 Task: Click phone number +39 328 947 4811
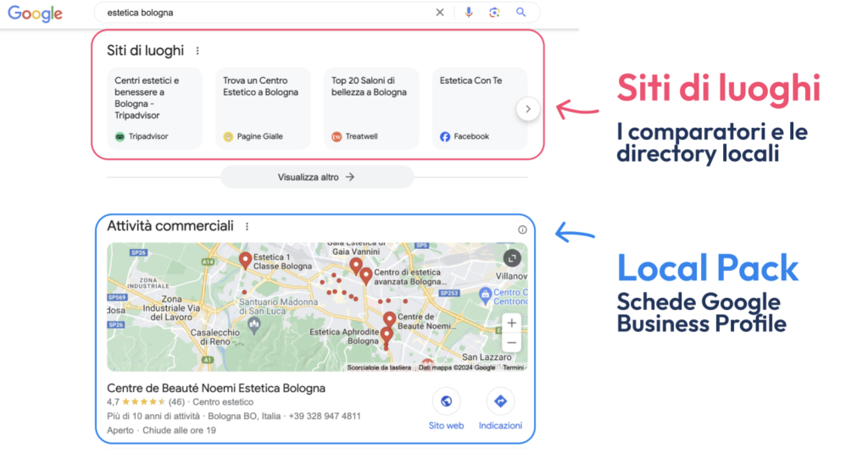[325, 416]
